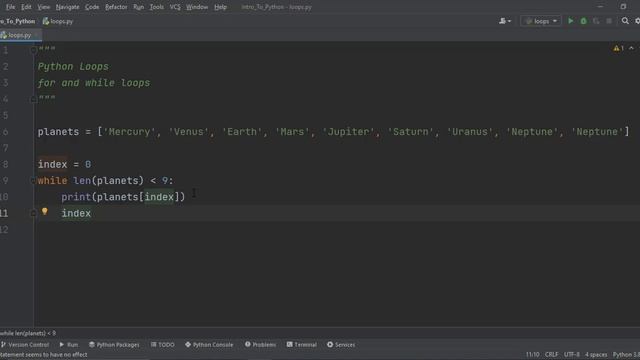This screenshot has height=360, width=640.
Task: Open the Problems tool window
Action: tap(260, 344)
